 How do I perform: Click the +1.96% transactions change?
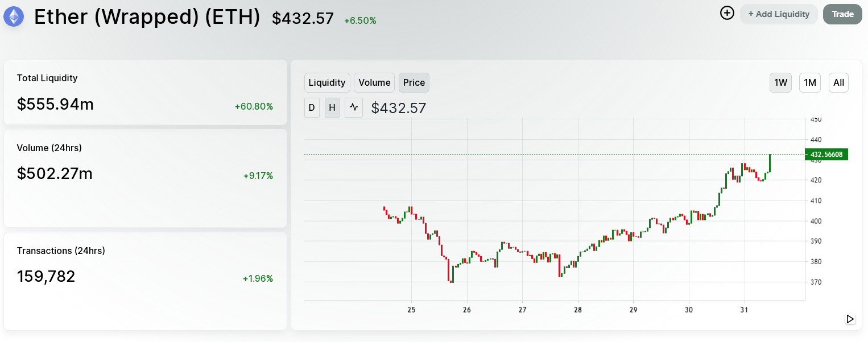pyautogui.click(x=258, y=278)
